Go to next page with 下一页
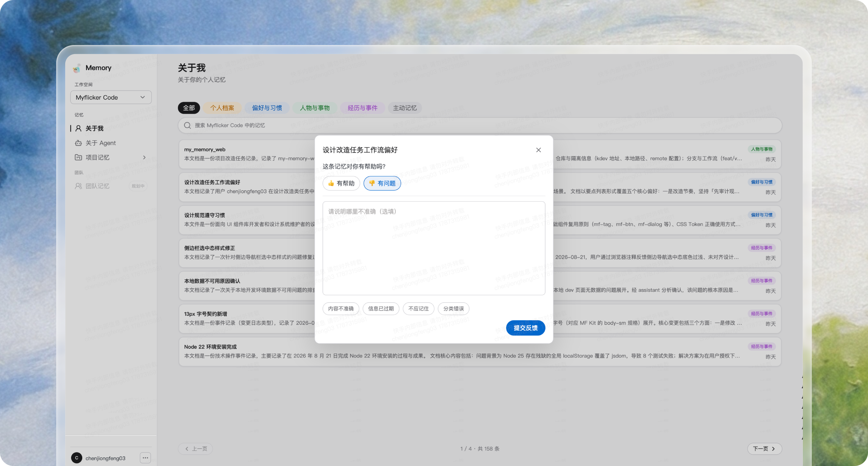The image size is (868, 466). [764, 449]
